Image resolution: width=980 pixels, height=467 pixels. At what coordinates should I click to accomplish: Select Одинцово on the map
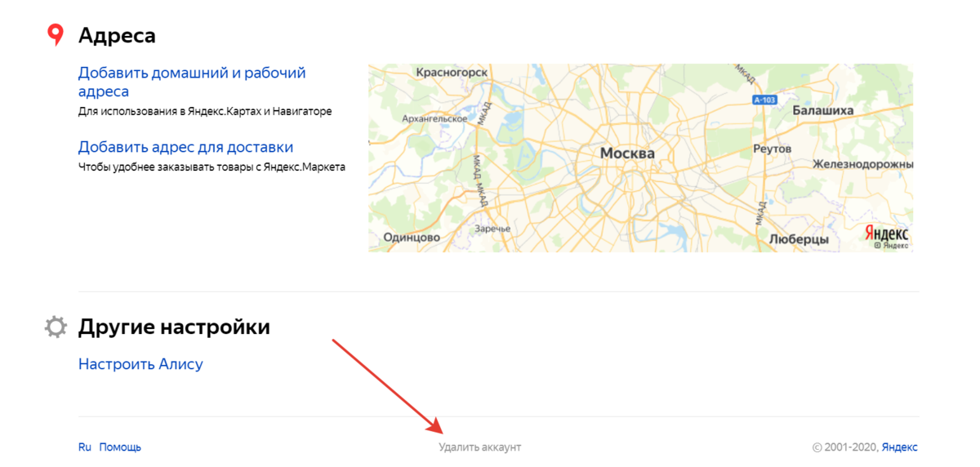point(412,238)
